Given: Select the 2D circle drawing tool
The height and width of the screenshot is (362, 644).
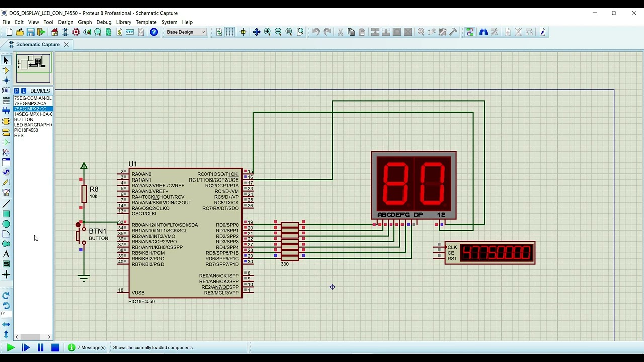Looking at the screenshot, I should coord(6,224).
